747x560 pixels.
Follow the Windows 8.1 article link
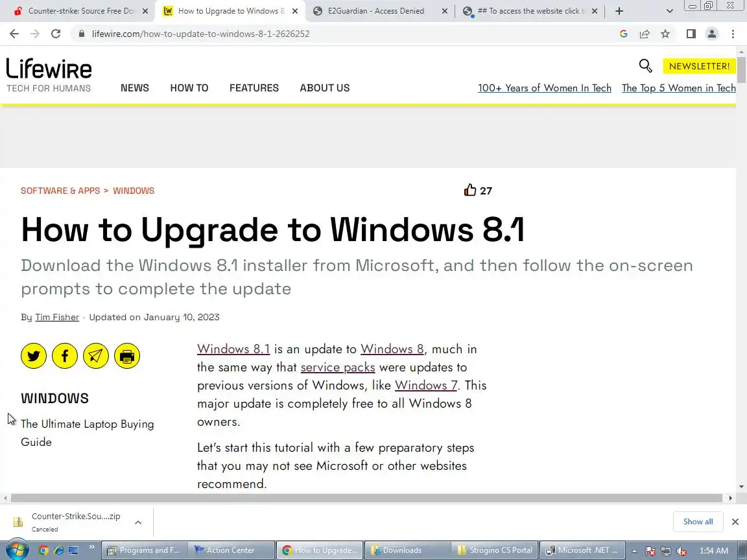233,349
